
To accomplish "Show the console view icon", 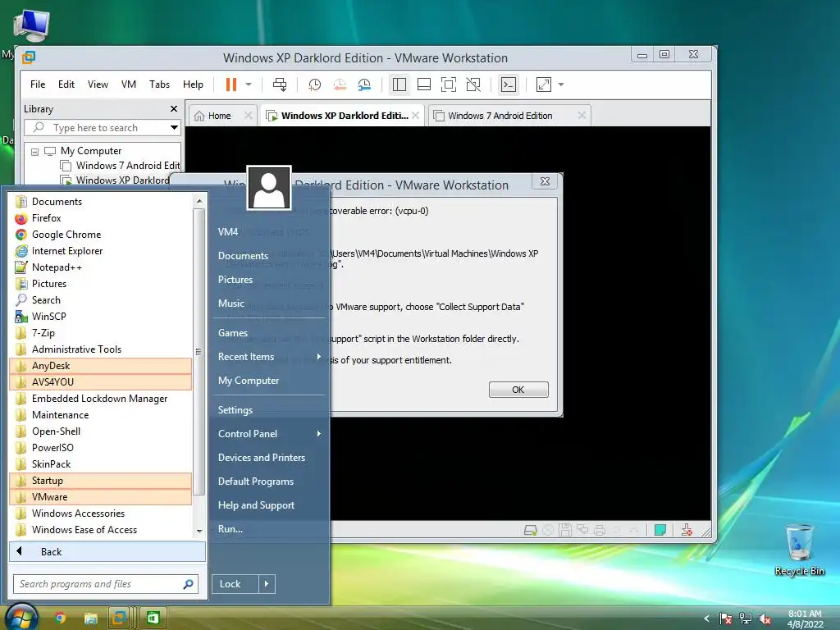I will (x=508, y=84).
